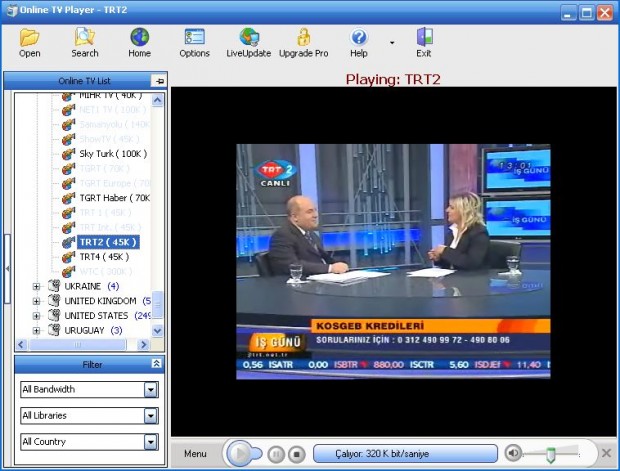This screenshot has width=620, height=471.
Task: Open the All Country dropdown
Action: click(151, 442)
